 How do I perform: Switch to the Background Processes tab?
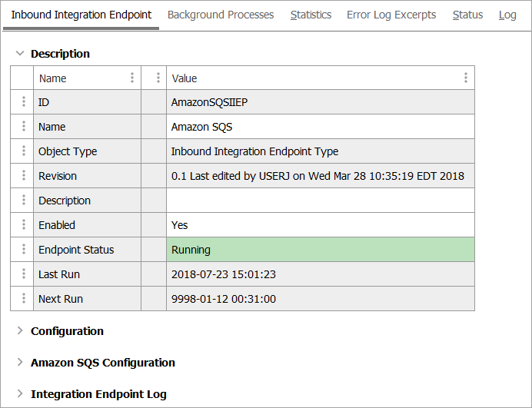[221, 15]
